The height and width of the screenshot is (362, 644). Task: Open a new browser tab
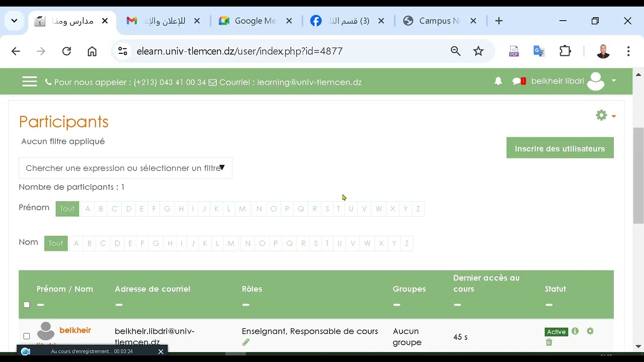coord(499,21)
